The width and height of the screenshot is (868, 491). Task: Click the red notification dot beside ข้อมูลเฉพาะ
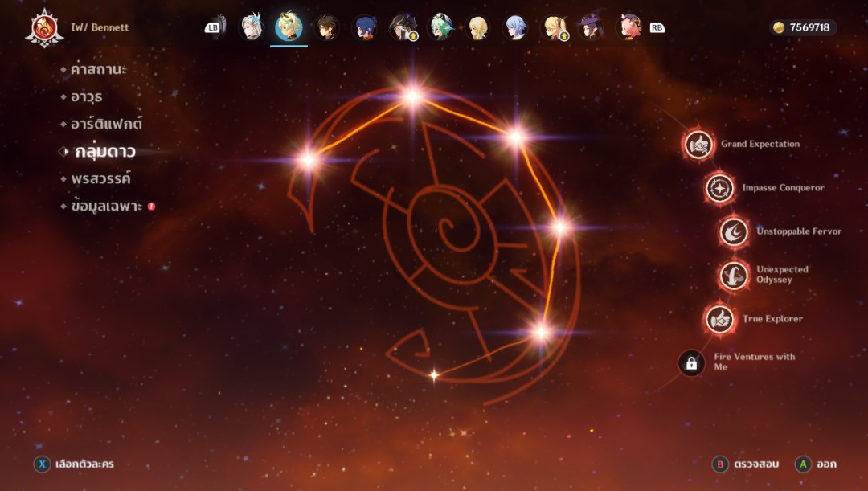[151, 206]
